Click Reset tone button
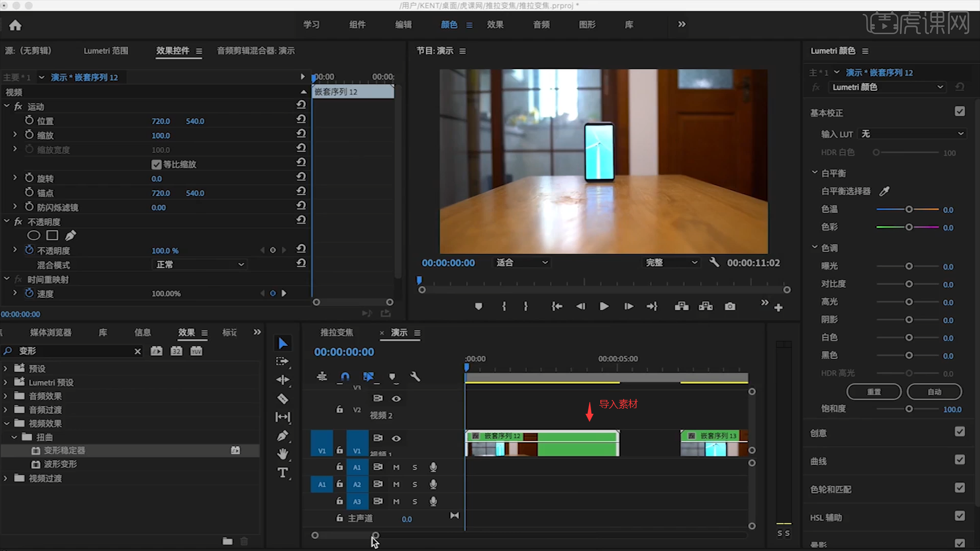This screenshot has height=551, width=980. pos(874,392)
